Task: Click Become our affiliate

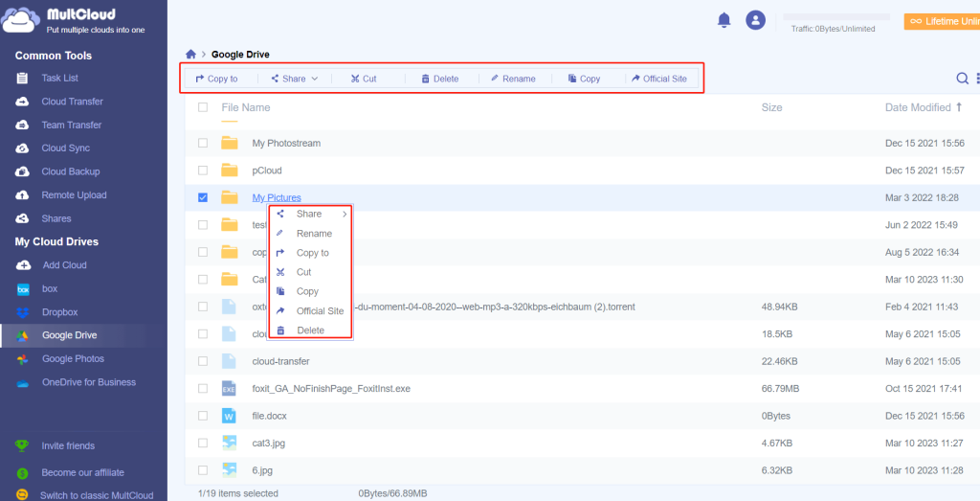Action: (x=82, y=473)
